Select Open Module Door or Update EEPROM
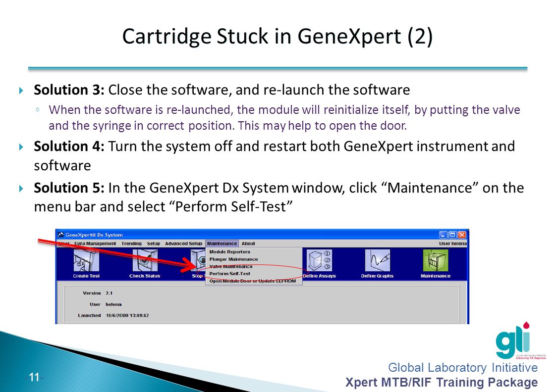This screenshot has width=556, height=392. click(252, 281)
